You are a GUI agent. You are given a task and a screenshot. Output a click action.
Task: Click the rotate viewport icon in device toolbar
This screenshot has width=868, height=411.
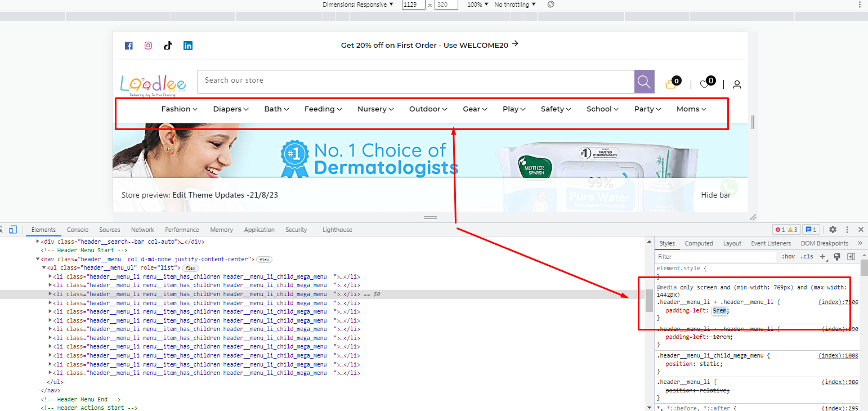tap(551, 5)
